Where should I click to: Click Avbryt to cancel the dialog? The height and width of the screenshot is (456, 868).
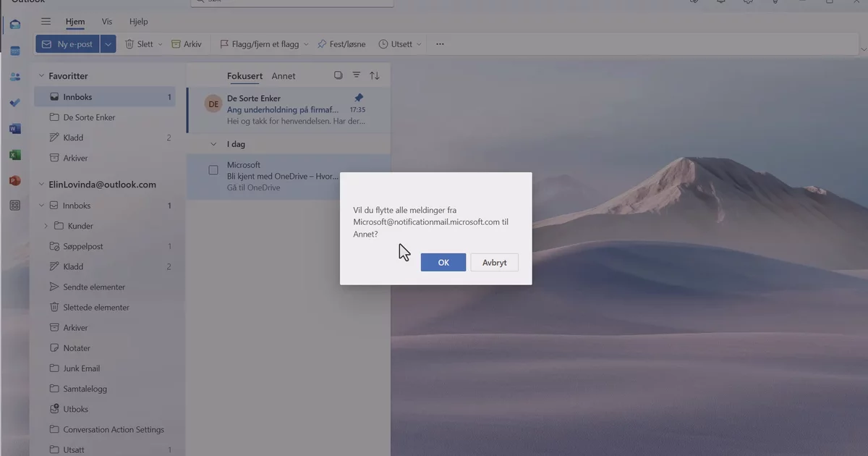[494, 262]
